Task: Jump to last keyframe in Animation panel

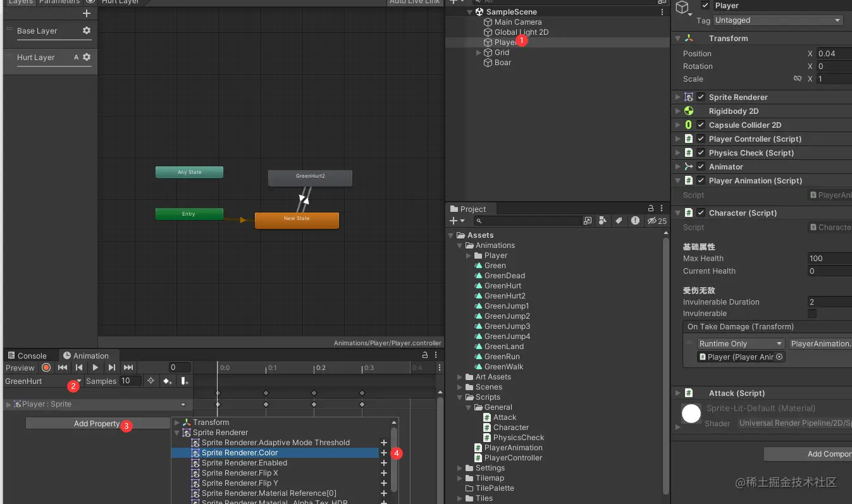Action: (128, 367)
